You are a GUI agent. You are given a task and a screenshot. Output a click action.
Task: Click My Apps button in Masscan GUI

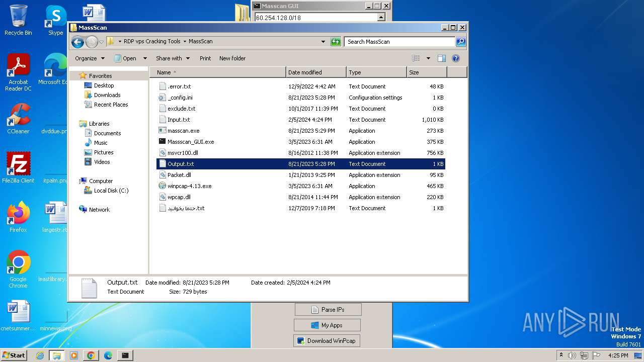(x=327, y=325)
